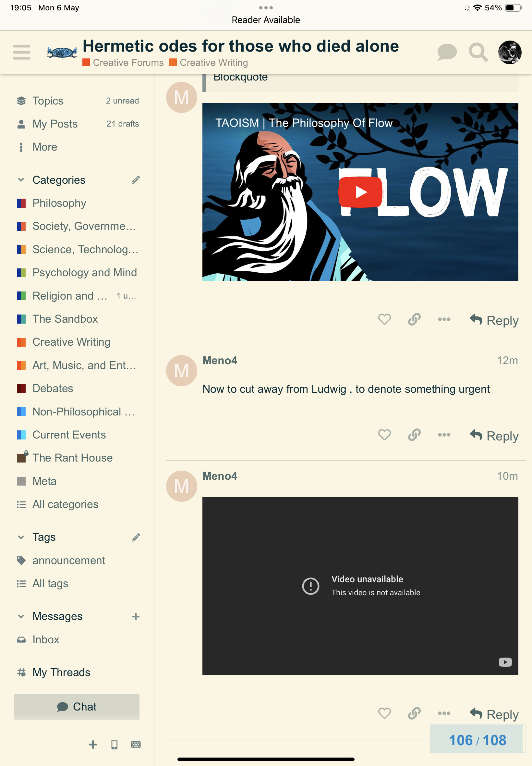Collapse the Tags section
This screenshot has height=766, width=532.
click(21, 537)
